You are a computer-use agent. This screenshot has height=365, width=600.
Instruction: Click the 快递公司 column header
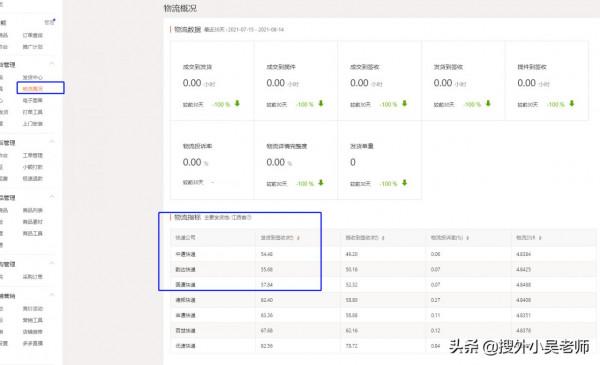click(x=185, y=238)
